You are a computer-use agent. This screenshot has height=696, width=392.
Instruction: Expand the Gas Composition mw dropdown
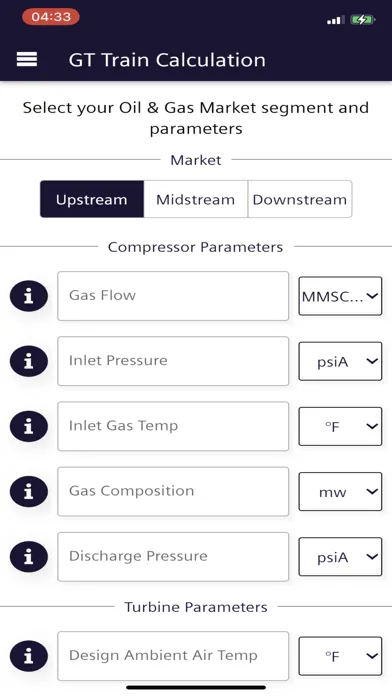click(x=340, y=492)
